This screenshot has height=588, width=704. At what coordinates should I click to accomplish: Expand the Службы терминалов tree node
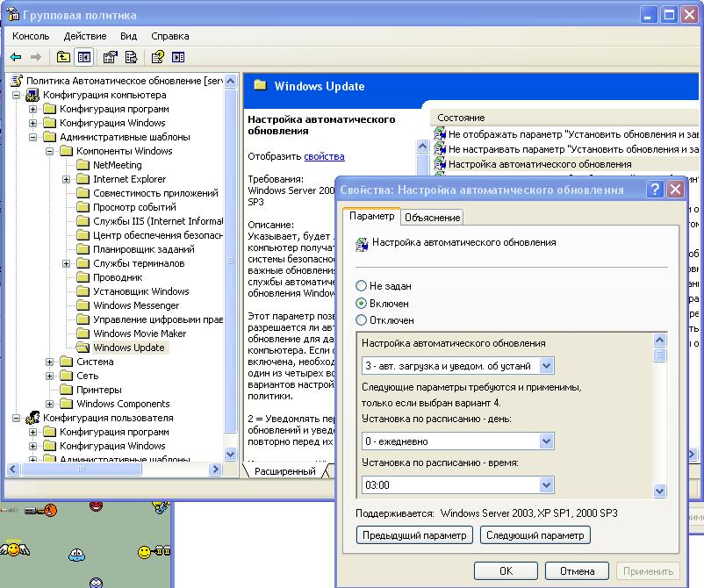(66, 263)
